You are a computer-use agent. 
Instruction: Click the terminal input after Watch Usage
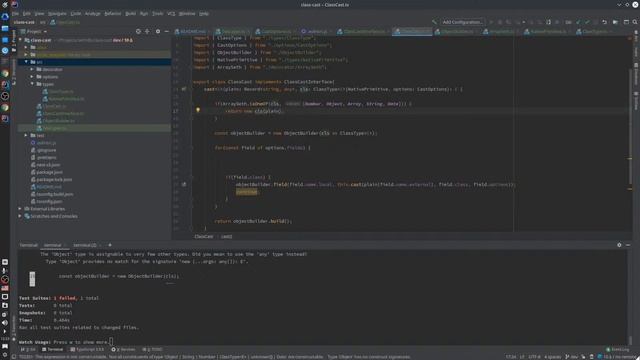111,342
